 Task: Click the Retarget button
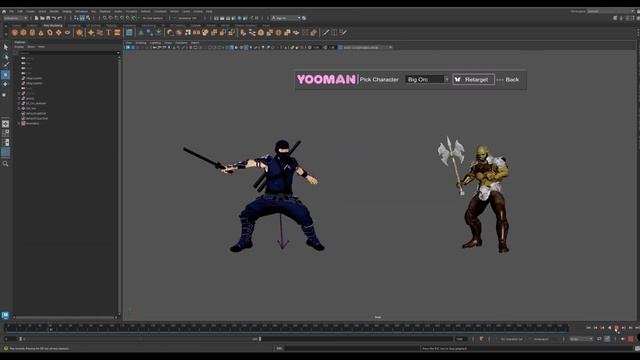tap(473, 79)
